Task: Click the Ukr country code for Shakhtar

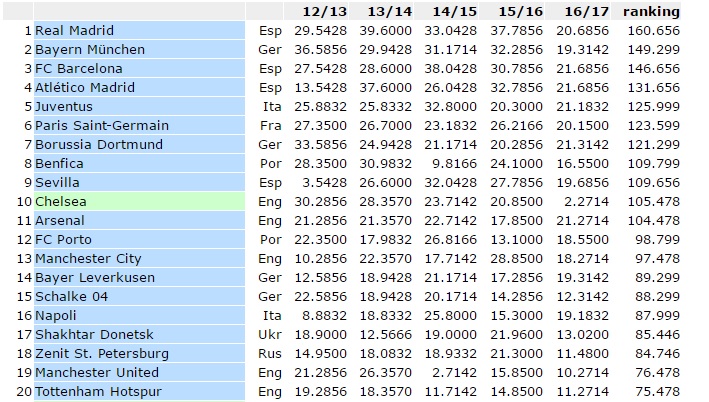Action: 269,335
